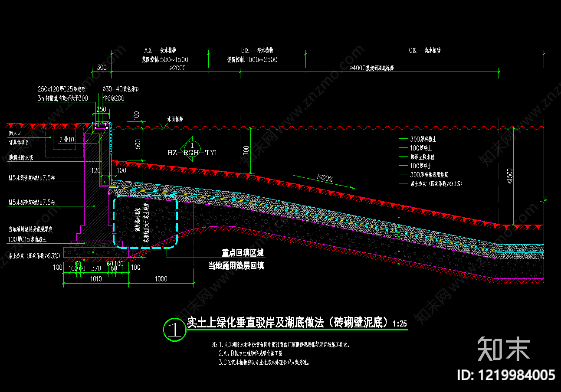Click the "B区" zone header
Screen dimensions: 561x392
coord(257,50)
